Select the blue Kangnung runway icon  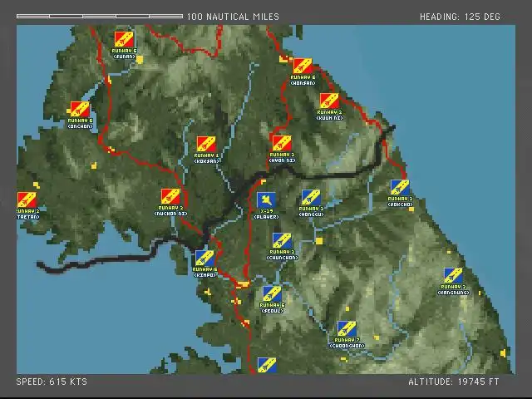(453, 276)
